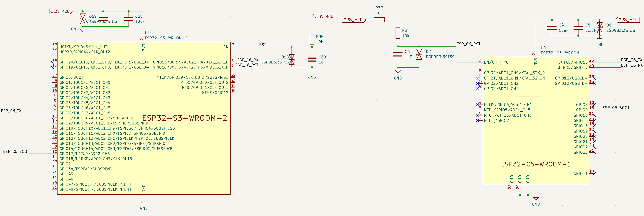The width and height of the screenshot is (644, 216).
Task: Select the 1uF value of capacitor C60
Action: tap(322, 62)
